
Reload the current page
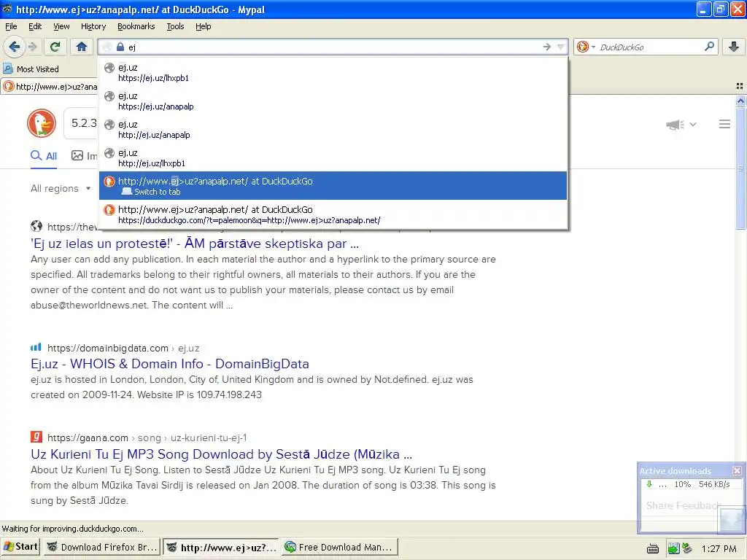(55, 47)
